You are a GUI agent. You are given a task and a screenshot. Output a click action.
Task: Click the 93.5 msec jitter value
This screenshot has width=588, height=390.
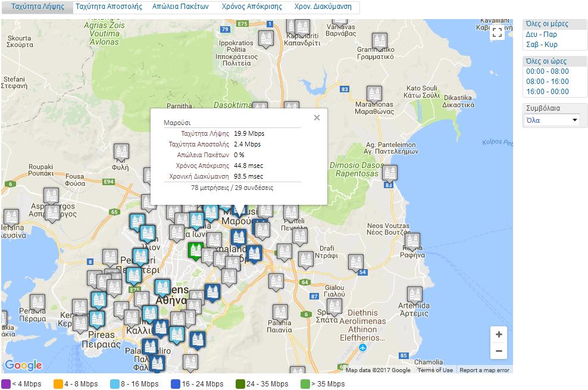click(x=248, y=176)
